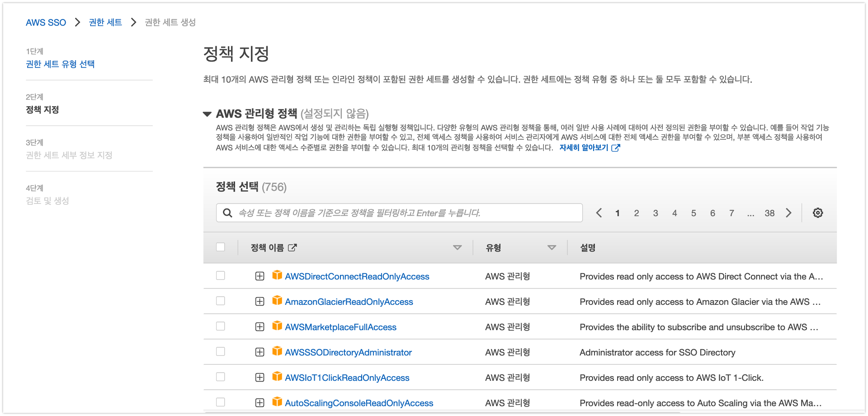Go to pagination page 4
Screen dimensions: 868x416
(x=675, y=213)
